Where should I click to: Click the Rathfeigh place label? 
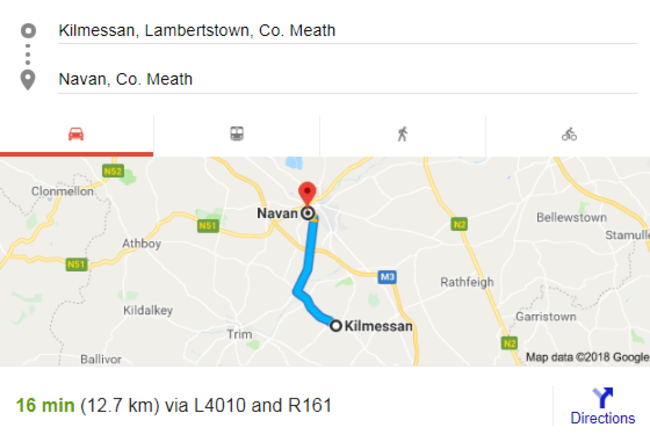tap(467, 282)
